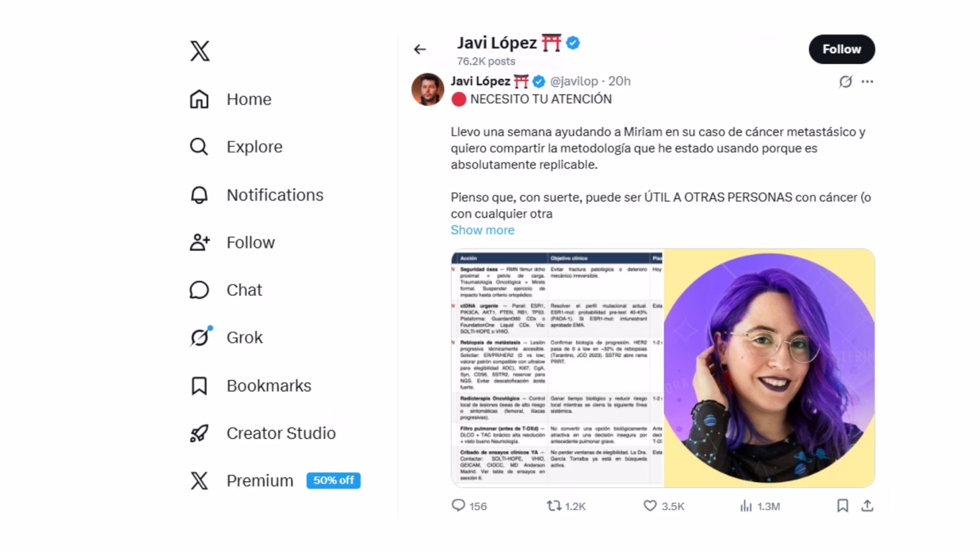
Task: Open the Chat bubble icon
Action: (199, 290)
